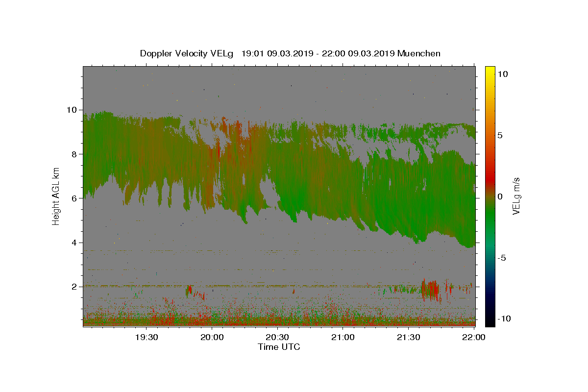Click the 'Time UTC' axis label
This screenshot has height=392, width=588.
pyautogui.click(x=279, y=347)
